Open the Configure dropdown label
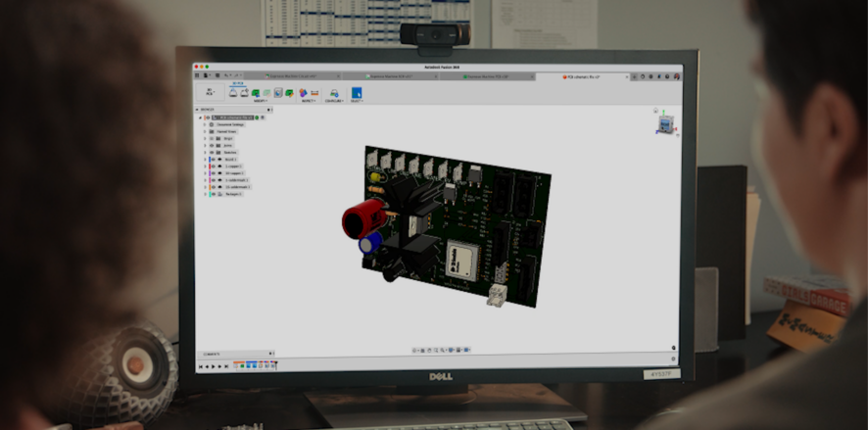 [x=334, y=101]
